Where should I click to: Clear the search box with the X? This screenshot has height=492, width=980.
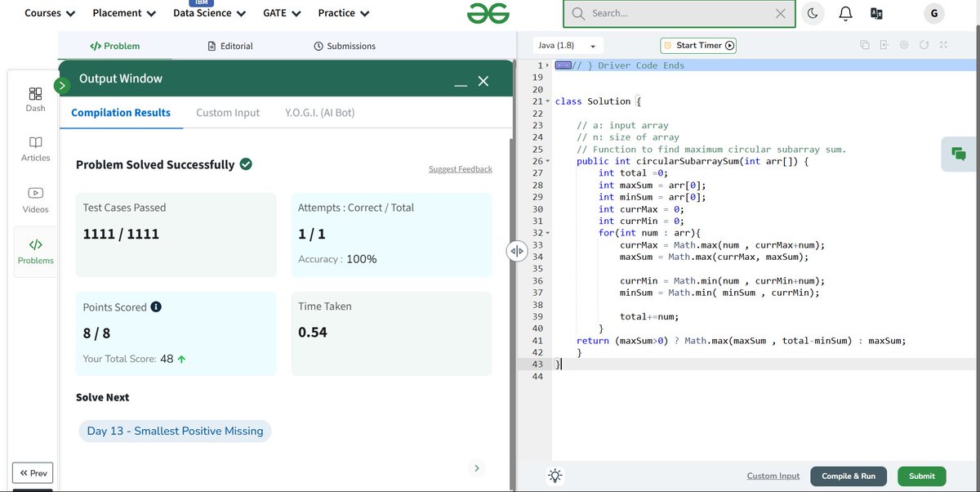pyautogui.click(x=780, y=14)
